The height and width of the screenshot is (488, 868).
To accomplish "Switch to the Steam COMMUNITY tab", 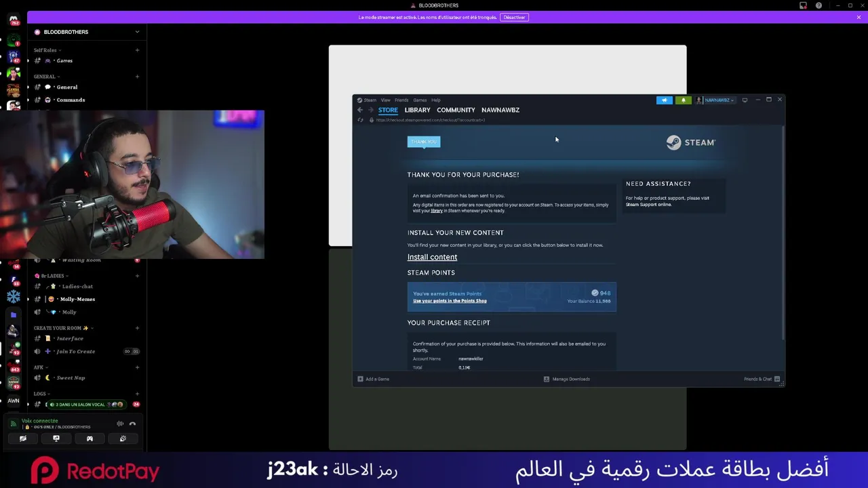I will click(x=456, y=110).
